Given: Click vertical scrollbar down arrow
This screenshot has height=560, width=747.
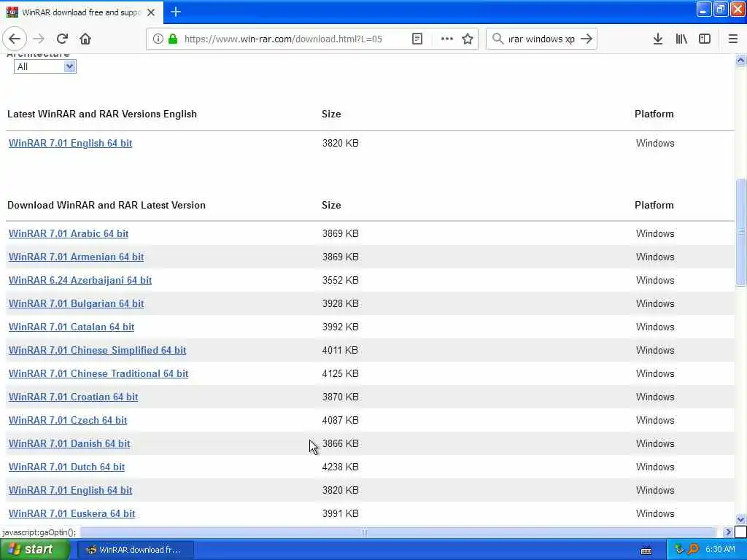Looking at the screenshot, I should [740, 519].
